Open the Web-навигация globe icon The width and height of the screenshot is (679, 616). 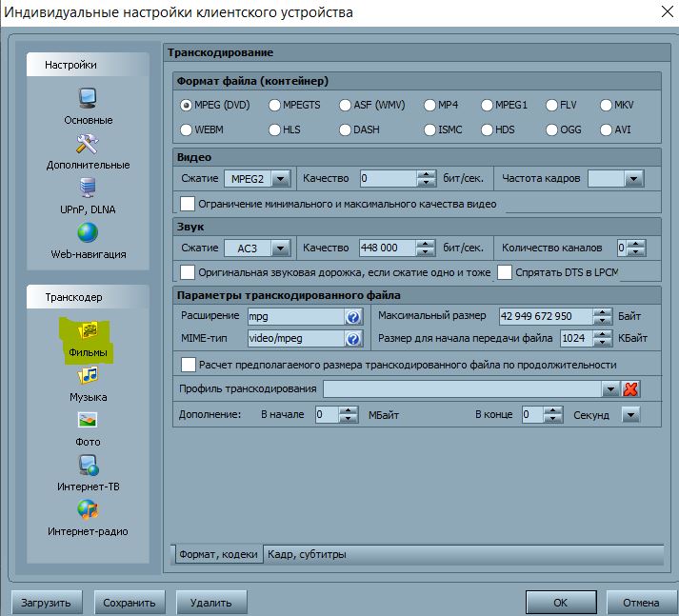point(88,233)
